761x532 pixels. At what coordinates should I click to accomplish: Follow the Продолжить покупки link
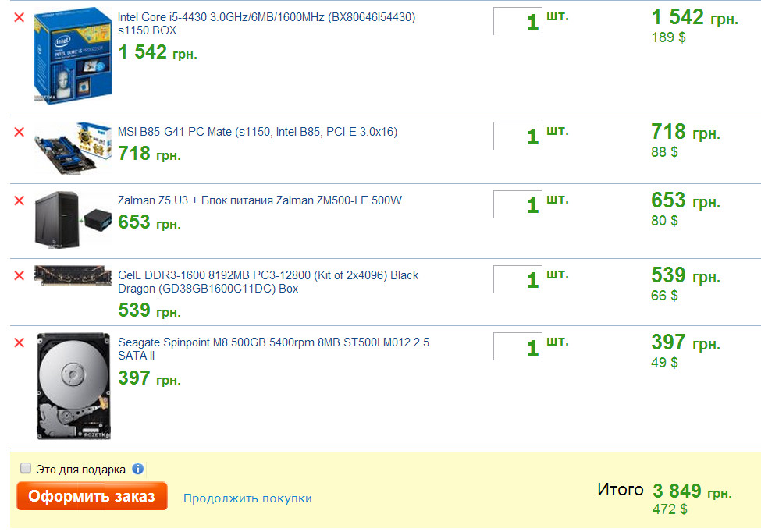[x=247, y=498]
